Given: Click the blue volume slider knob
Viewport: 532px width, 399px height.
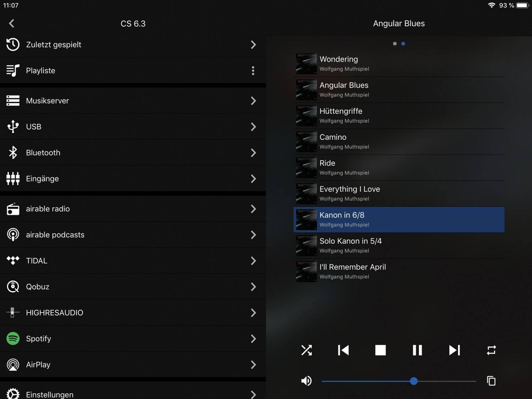Looking at the screenshot, I should click(x=414, y=381).
